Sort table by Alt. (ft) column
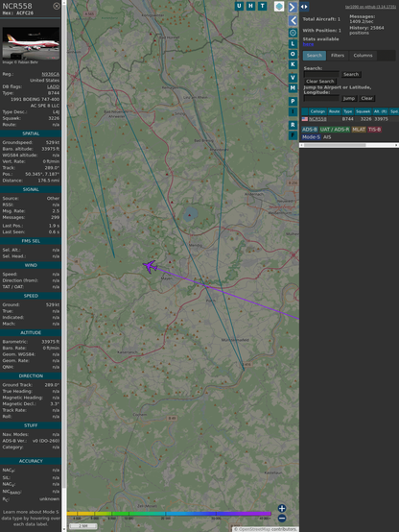399x532 pixels. [381, 111]
